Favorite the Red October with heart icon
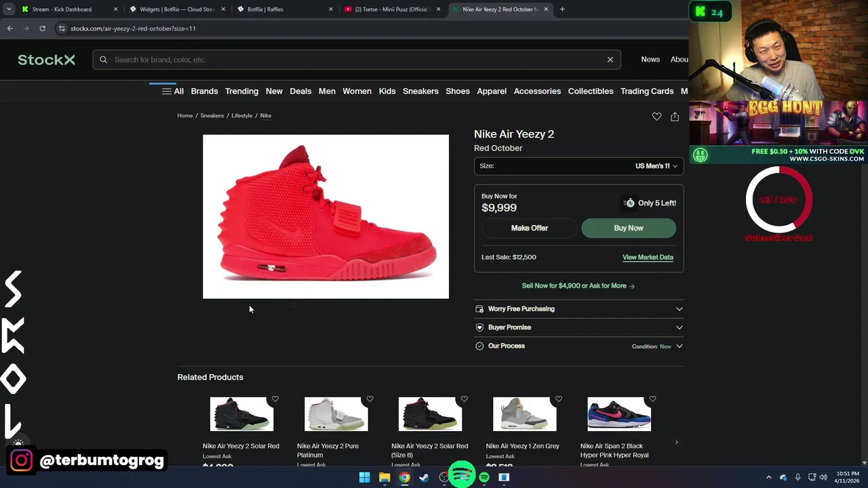Image resolution: width=868 pixels, height=488 pixels. coord(656,117)
